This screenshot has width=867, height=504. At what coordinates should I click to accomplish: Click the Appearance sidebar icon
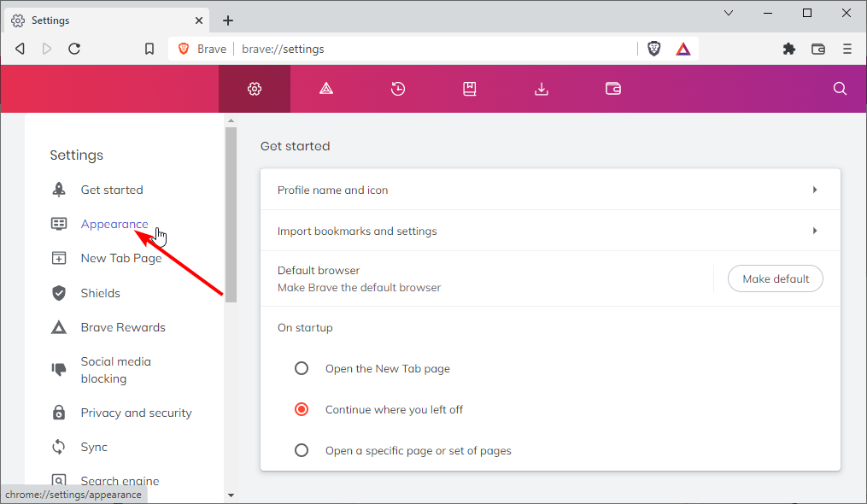59,224
